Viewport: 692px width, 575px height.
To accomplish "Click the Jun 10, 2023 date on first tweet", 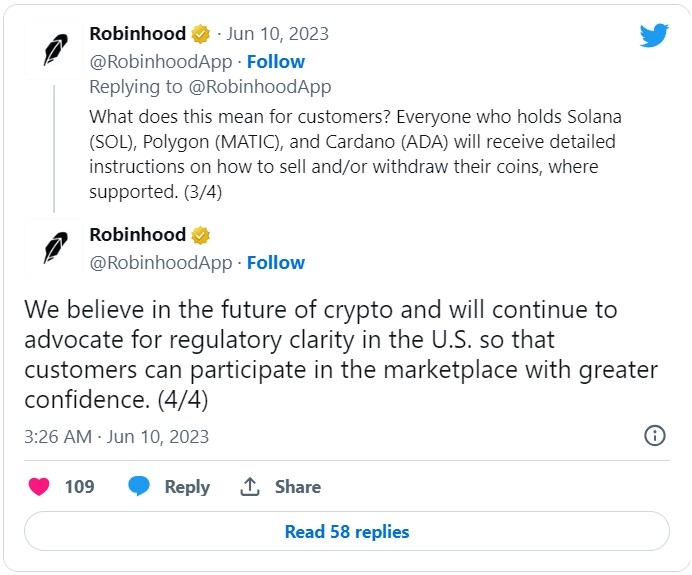I will 278,34.
